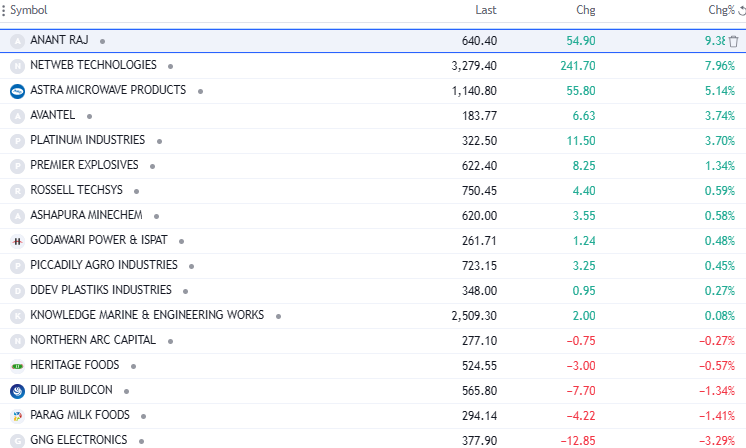This screenshot has width=746, height=448.
Task: Sort by the Last column header
Action: pos(486,10)
